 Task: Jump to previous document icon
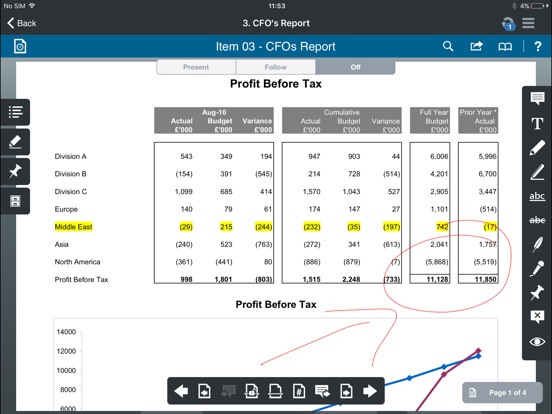point(205,391)
